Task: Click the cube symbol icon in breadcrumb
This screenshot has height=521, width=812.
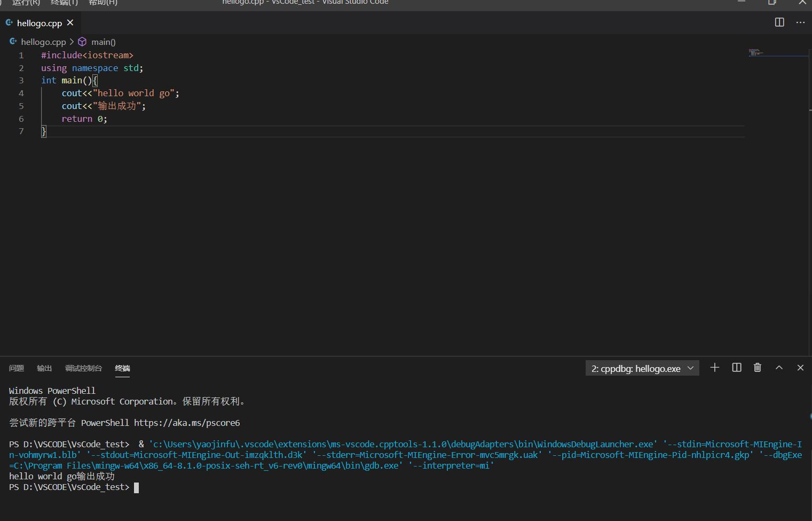Action: (x=82, y=42)
